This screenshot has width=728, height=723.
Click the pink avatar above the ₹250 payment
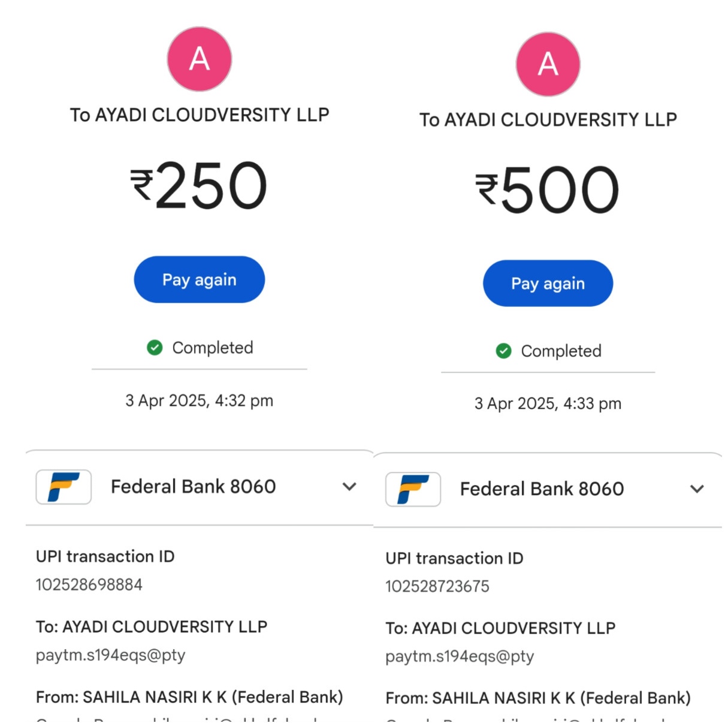199,59
